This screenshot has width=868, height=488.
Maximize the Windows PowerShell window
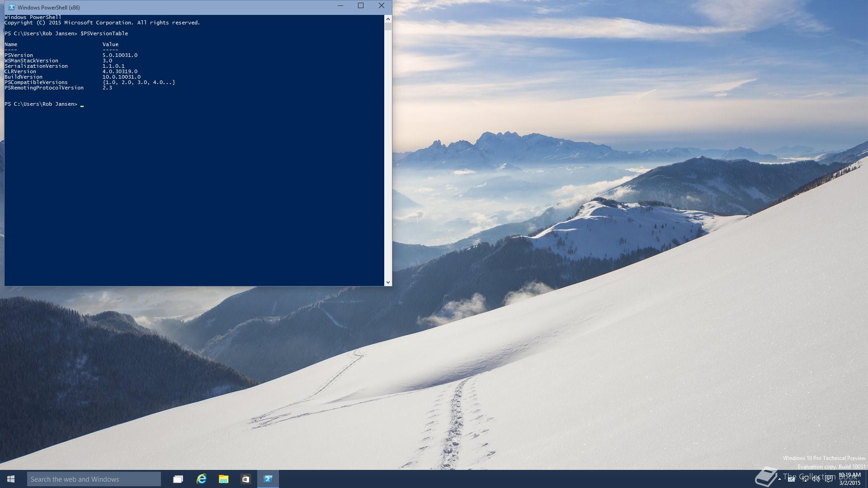(x=361, y=6)
